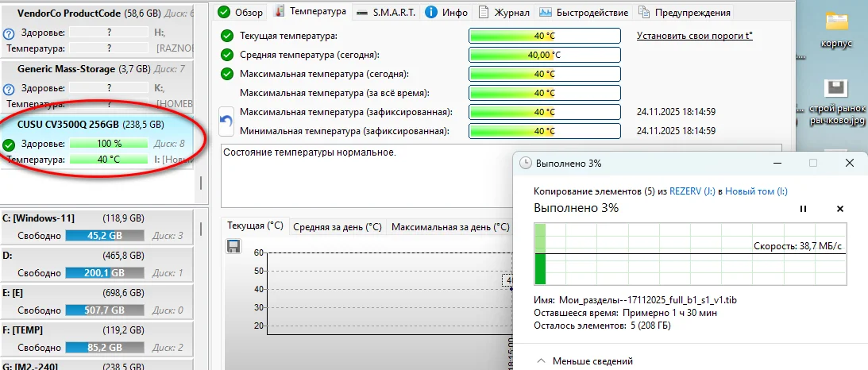Click the save graph floppy disk icon
Image resolution: width=868 pixels, height=370 pixels.
pos(233,246)
